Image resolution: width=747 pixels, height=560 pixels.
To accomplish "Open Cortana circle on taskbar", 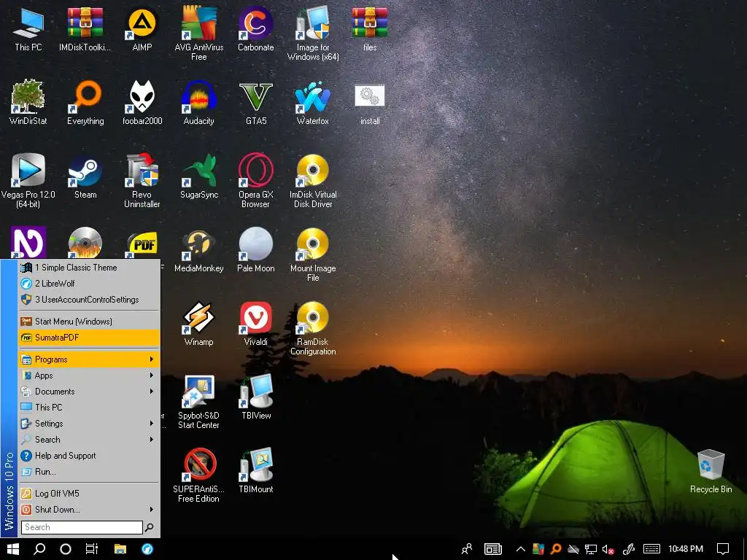I will point(66,549).
